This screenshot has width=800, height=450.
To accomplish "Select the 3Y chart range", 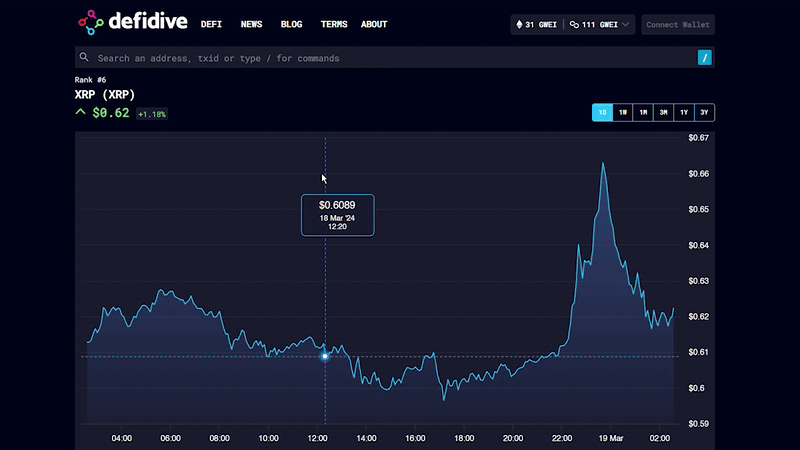I will pos(704,112).
